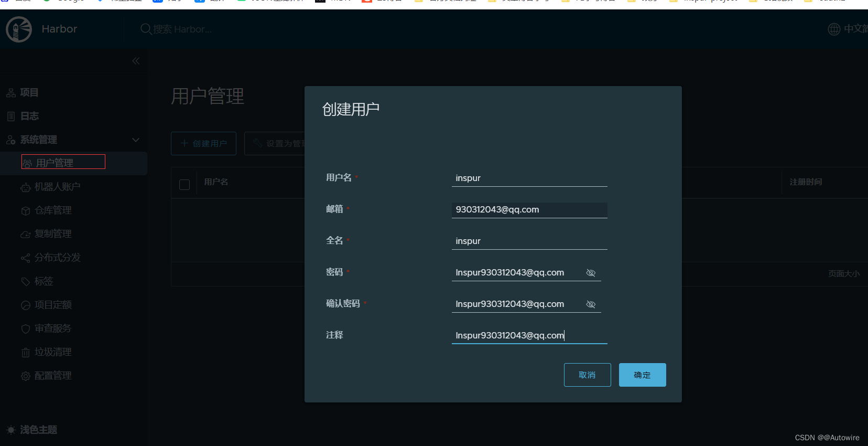Focus the 搜索 Harbor search box
Viewport: 868px width, 446px height.
point(183,29)
